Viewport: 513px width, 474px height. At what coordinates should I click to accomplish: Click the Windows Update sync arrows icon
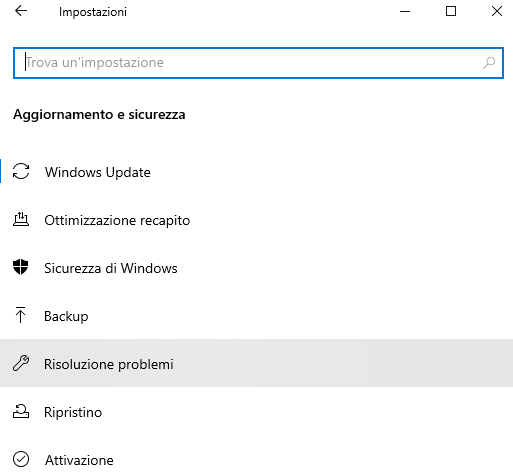pos(21,171)
